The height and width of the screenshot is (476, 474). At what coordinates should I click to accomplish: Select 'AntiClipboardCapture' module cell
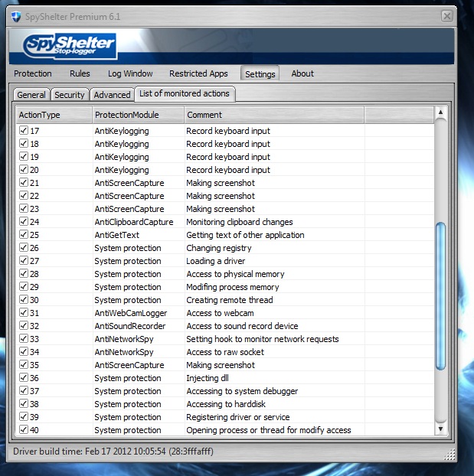(x=134, y=222)
